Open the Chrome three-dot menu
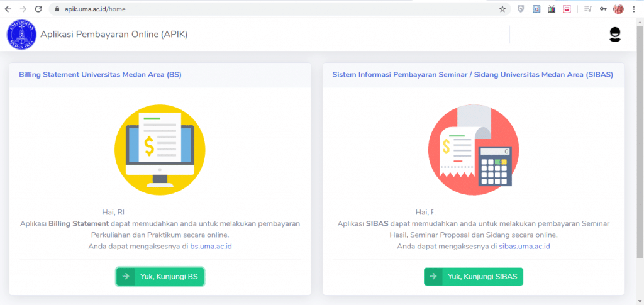Screen dimensions: 644x305 [x=634, y=9]
